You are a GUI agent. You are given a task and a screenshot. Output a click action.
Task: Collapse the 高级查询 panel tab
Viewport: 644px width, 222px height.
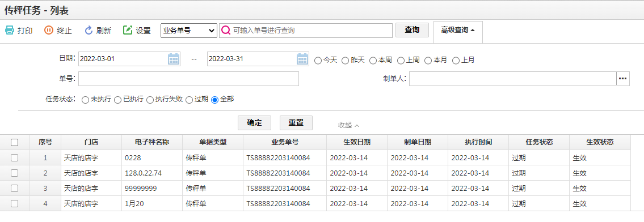pos(458,30)
